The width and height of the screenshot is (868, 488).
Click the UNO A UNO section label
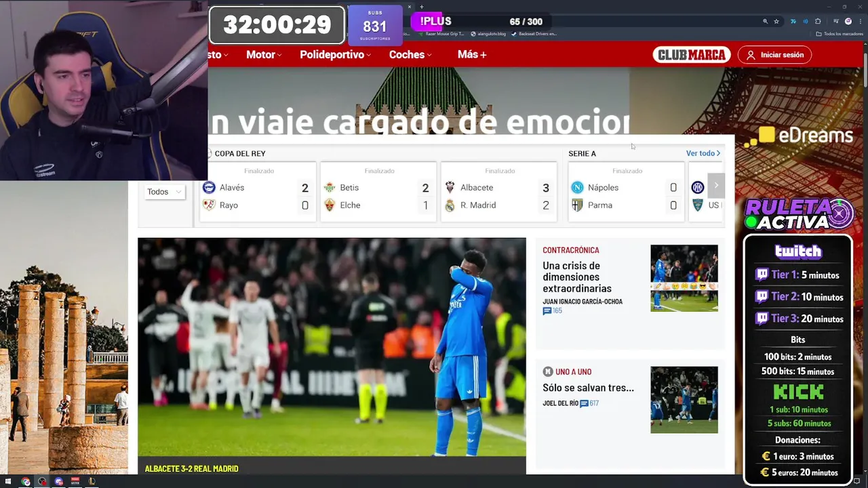coord(573,371)
